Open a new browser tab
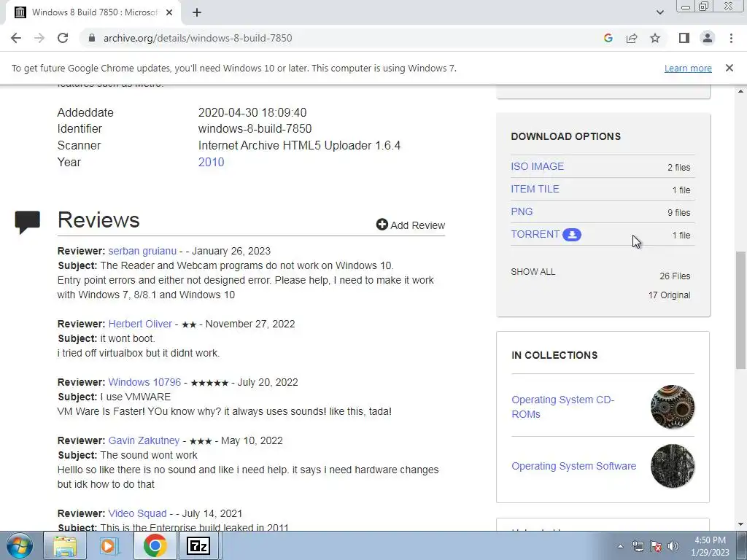 click(x=197, y=12)
